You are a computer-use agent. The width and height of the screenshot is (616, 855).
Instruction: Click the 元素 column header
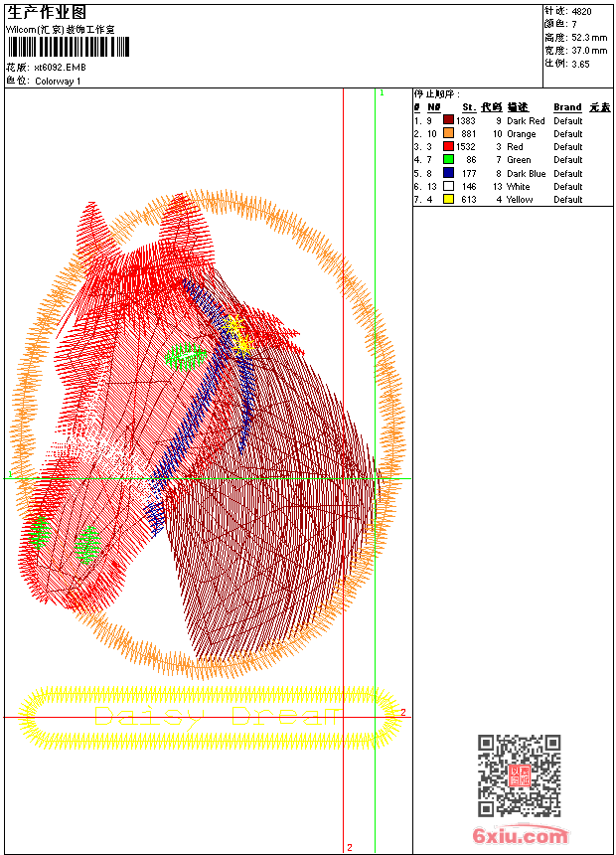[x=600, y=107]
